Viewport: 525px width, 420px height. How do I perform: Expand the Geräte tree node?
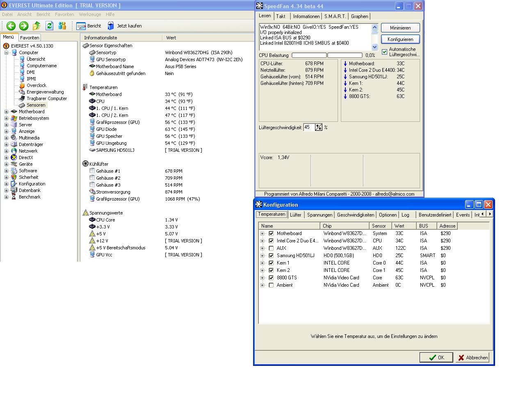click(x=6, y=164)
